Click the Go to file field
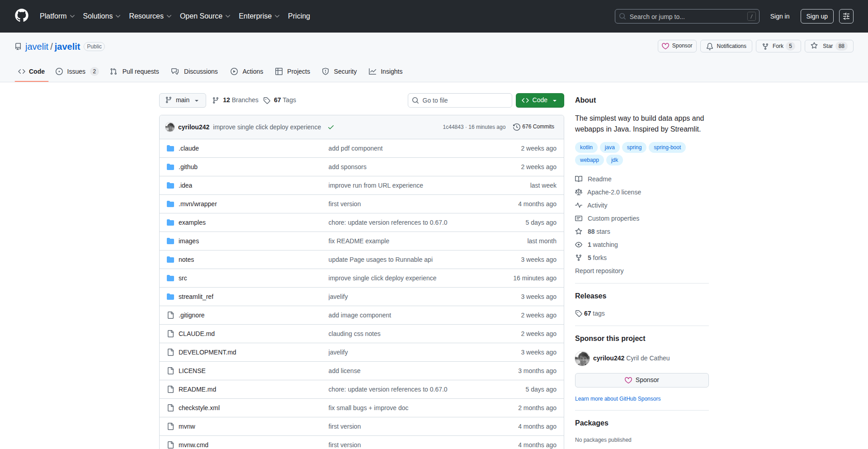 tap(460, 100)
